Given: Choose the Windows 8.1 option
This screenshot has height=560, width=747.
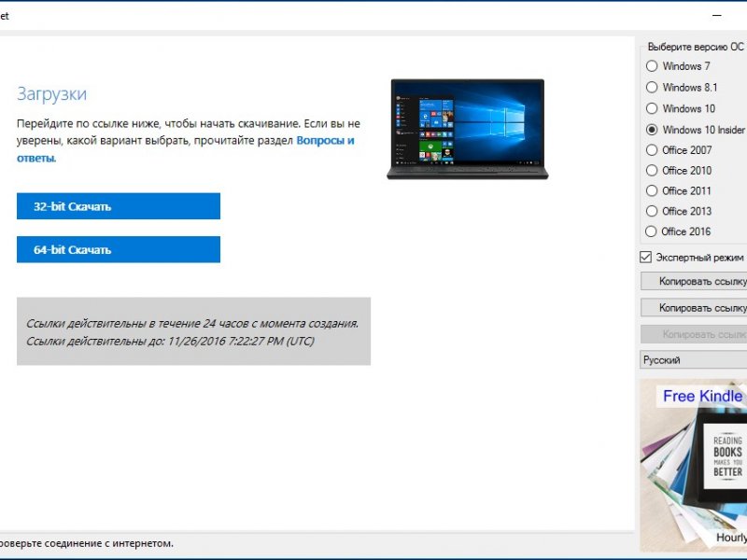Looking at the screenshot, I should (x=652, y=87).
